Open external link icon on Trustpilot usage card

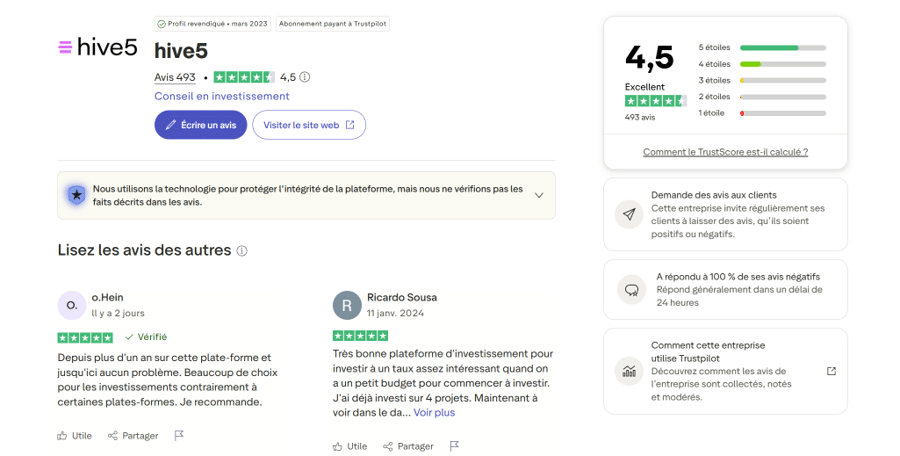click(x=831, y=371)
